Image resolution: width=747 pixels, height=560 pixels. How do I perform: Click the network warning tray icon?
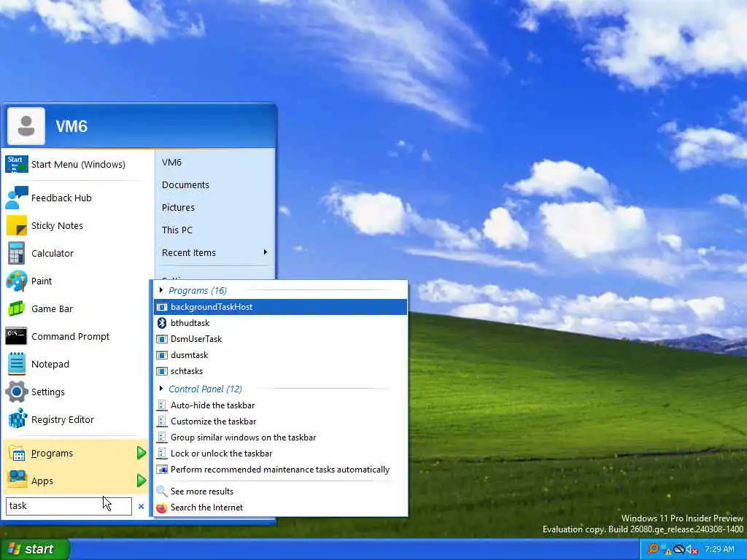(665, 550)
